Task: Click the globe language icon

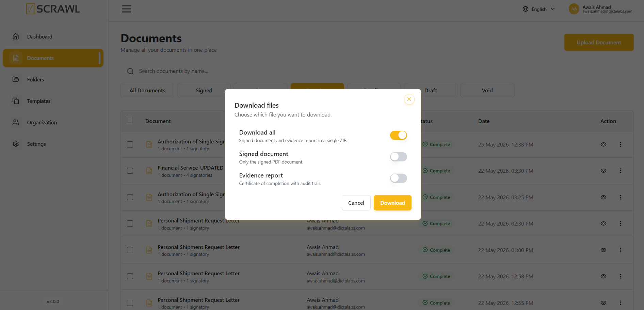Action: pos(526,9)
